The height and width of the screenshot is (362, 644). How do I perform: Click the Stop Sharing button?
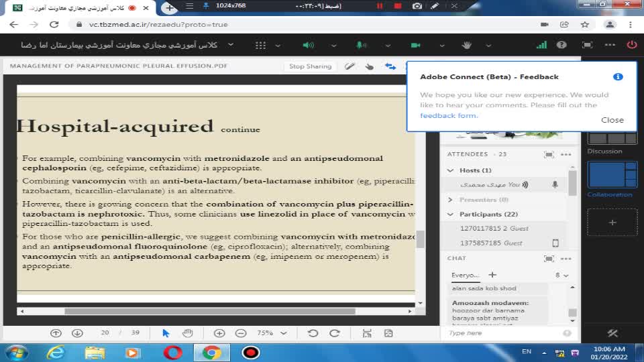[310, 66]
